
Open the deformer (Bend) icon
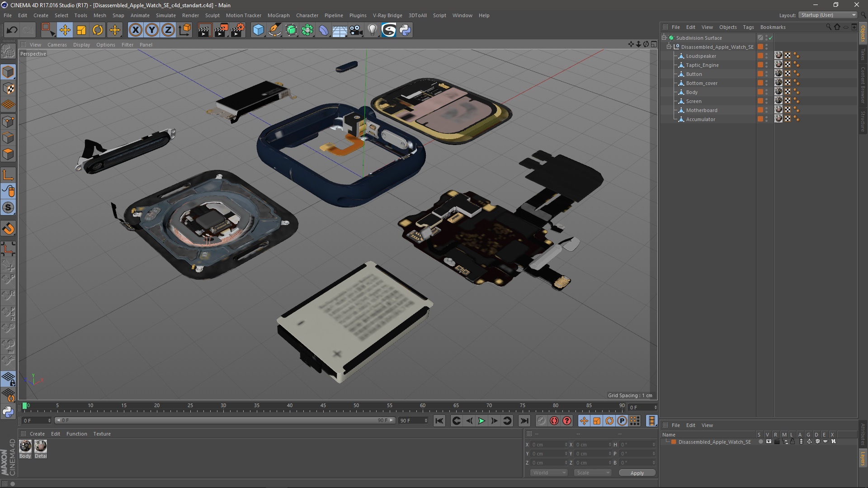pyautogui.click(x=324, y=30)
